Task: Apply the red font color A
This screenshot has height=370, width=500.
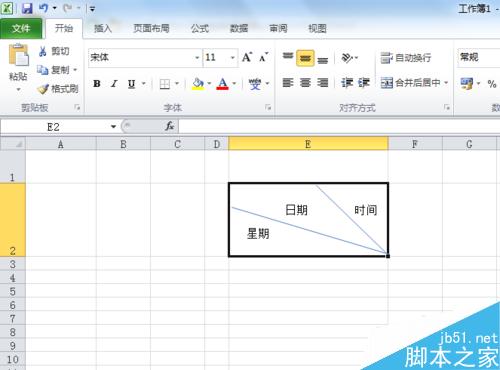Action: point(222,84)
